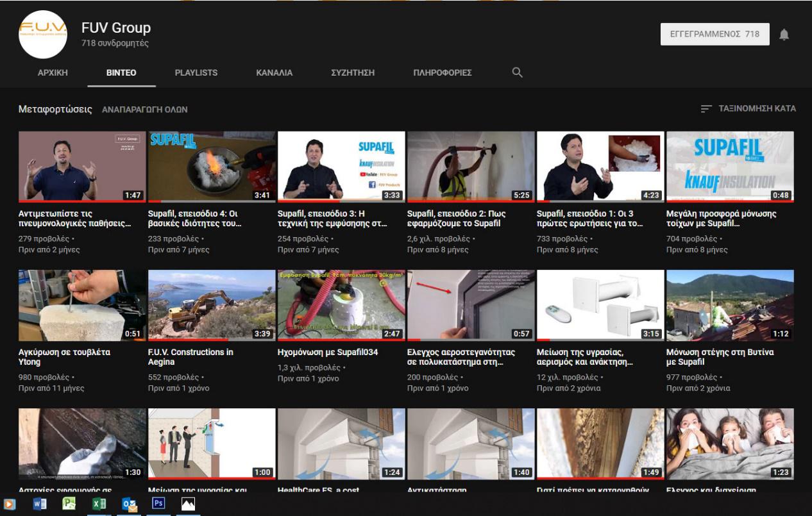The height and width of the screenshot is (516, 812).
Task: Play the 5:25 wall blowing thumbnail
Action: coord(471,167)
